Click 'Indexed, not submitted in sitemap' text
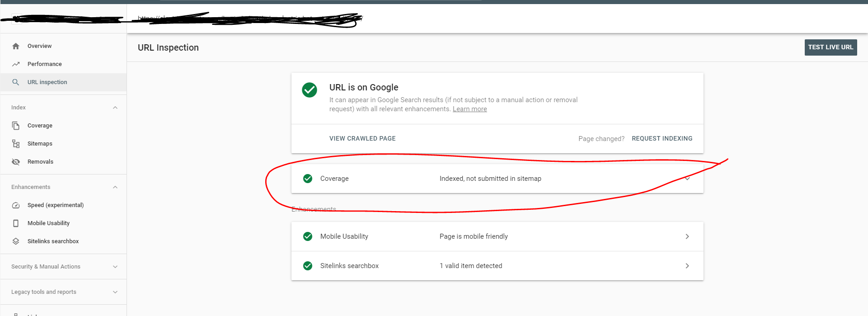Image resolution: width=868 pixels, height=316 pixels. pos(490,179)
